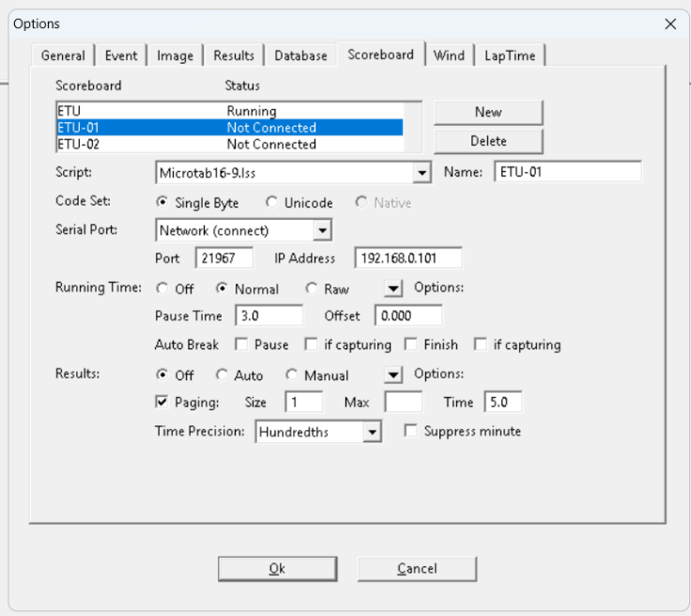691x616 pixels.
Task: Open the Time Precision dropdown
Action: [x=373, y=432]
